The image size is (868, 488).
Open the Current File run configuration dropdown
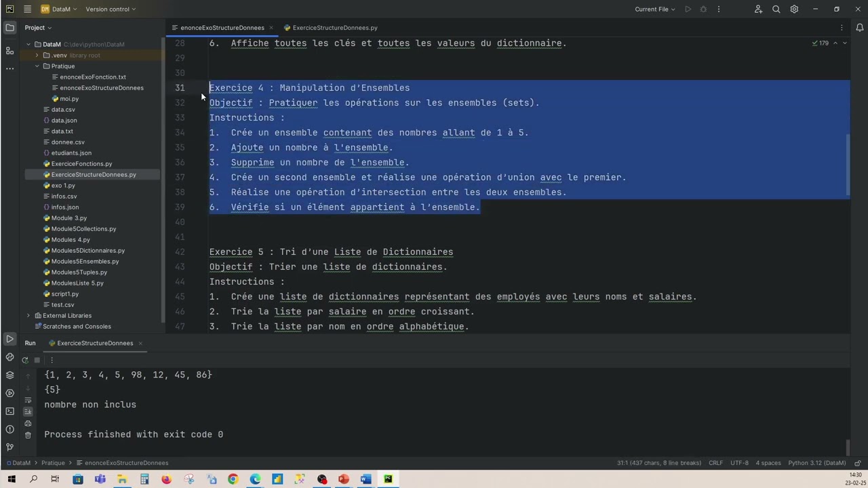click(655, 9)
